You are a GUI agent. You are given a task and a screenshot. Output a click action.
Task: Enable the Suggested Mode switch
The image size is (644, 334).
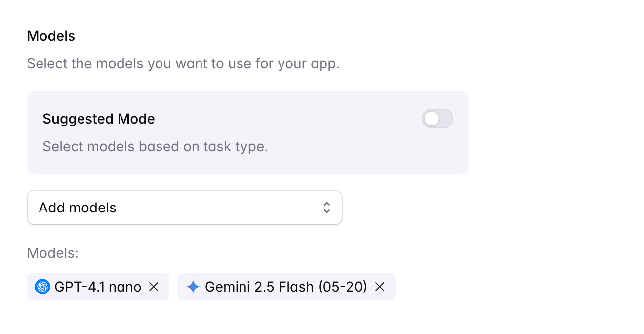coord(437,119)
